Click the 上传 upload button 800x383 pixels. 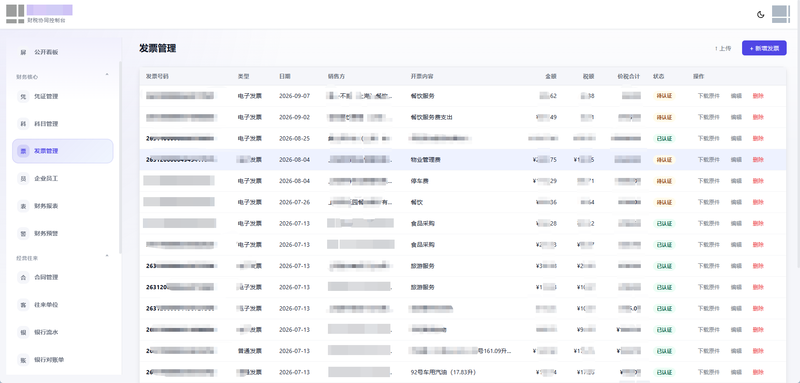(x=722, y=48)
